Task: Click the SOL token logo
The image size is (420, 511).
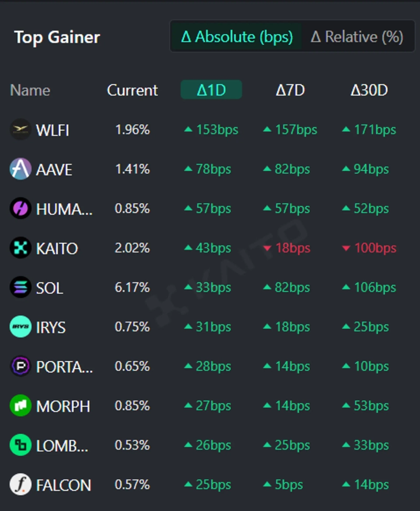Action: click(x=20, y=287)
